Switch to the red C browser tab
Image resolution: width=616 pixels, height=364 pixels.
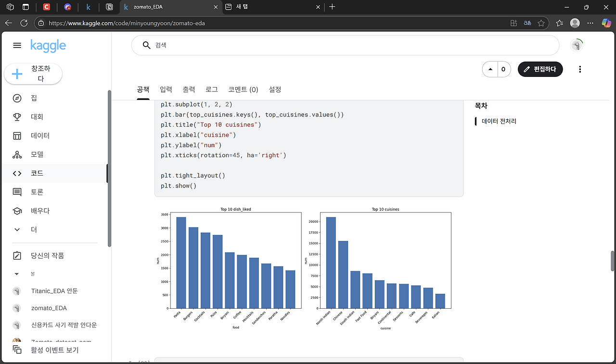(x=47, y=7)
